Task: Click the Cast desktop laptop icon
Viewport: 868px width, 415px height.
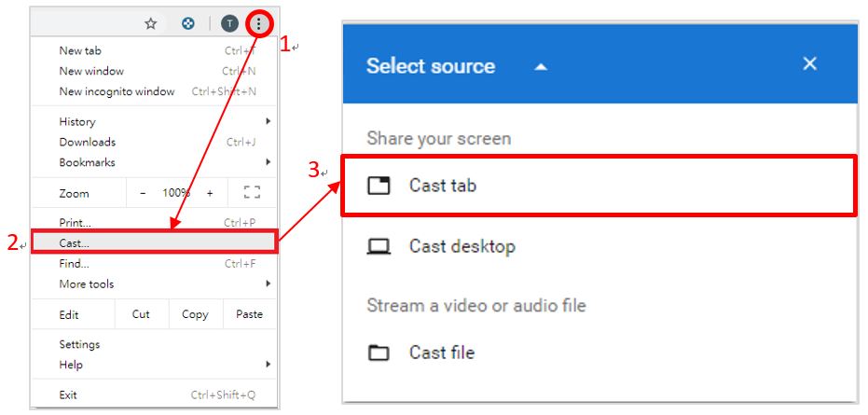Action: pos(379,246)
